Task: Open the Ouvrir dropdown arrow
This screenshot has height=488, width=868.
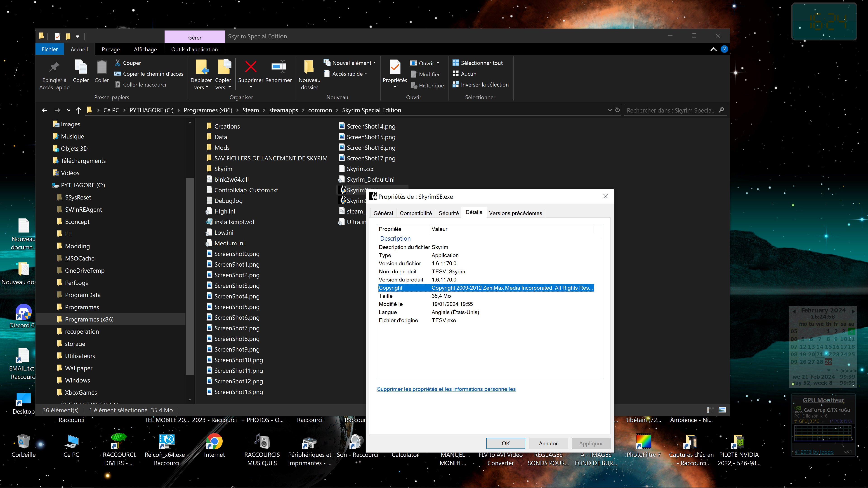Action: pyautogui.click(x=438, y=63)
